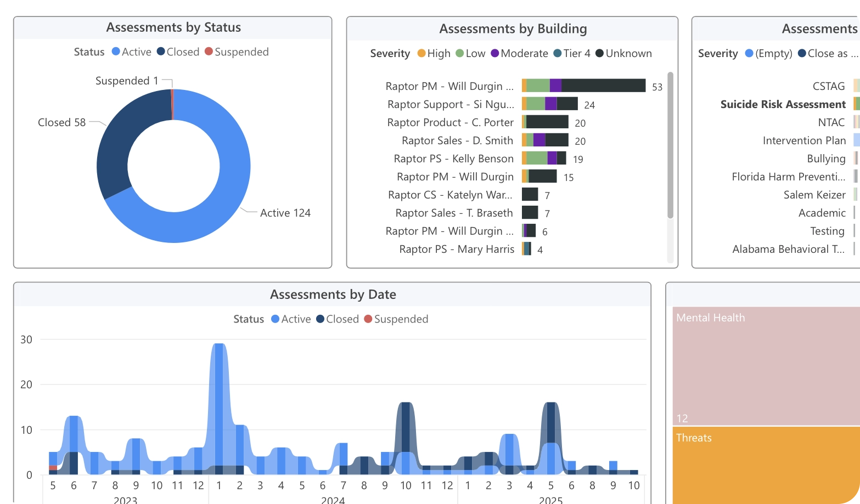This screenshot has height=504, width=860.
Task: Toggle Active legend in Assessments by Status
Action: (131, 52)
